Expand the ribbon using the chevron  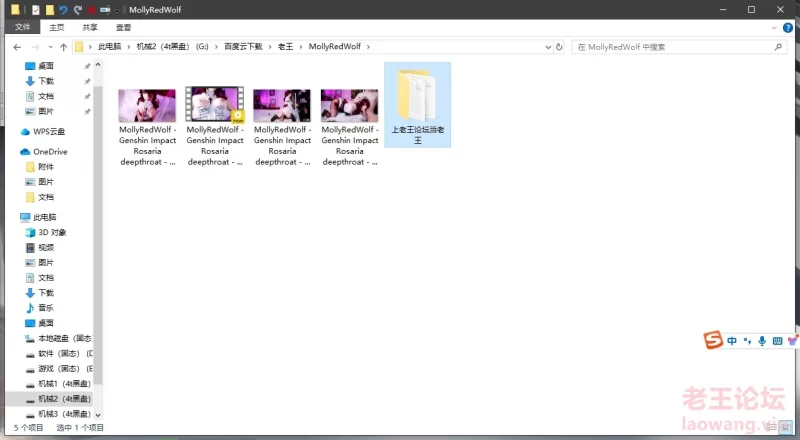(x=774, y=28)
